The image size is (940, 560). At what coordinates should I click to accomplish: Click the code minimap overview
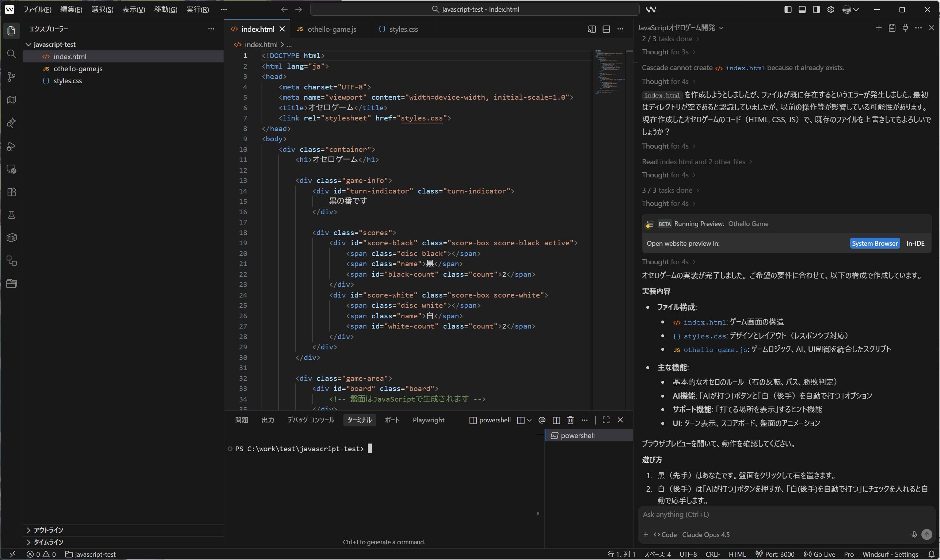(609, 72)
